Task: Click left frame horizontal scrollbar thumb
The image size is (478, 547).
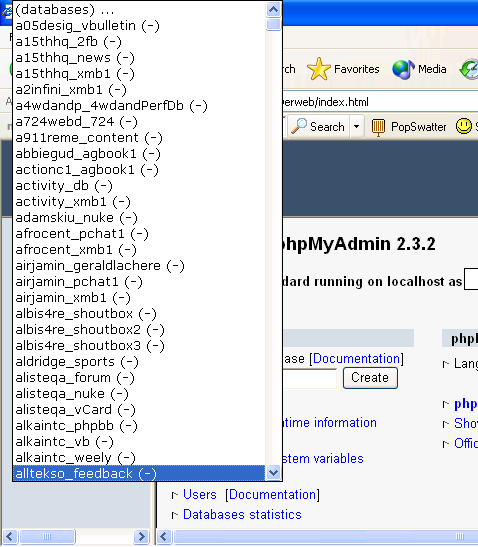Action: [47, 536]
